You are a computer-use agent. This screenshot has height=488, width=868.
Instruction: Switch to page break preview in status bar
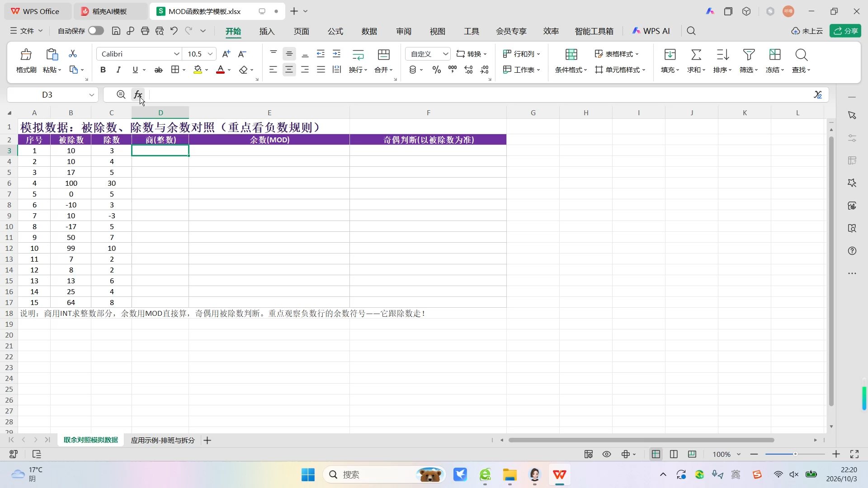tap(692, 454)
